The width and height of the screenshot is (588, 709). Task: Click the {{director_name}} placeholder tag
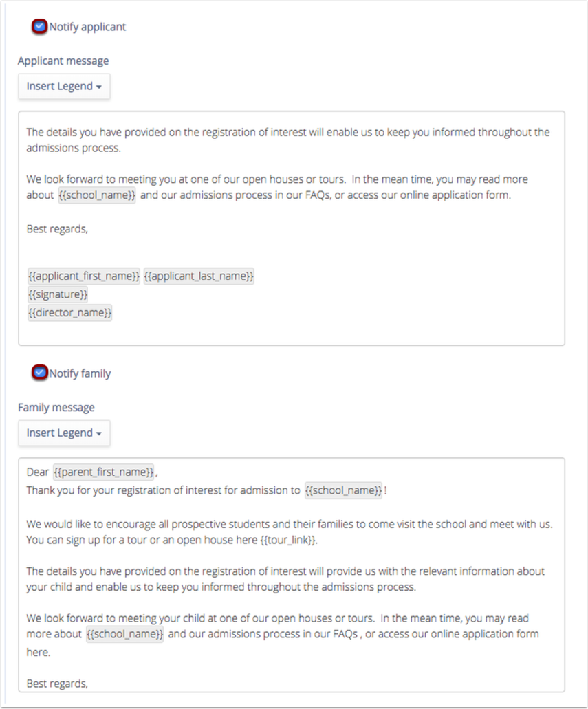point(69,313)
